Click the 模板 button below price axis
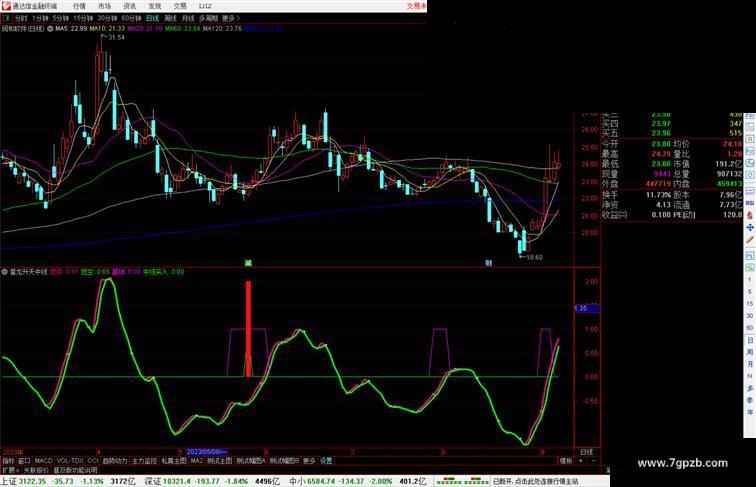 (566, 461)
